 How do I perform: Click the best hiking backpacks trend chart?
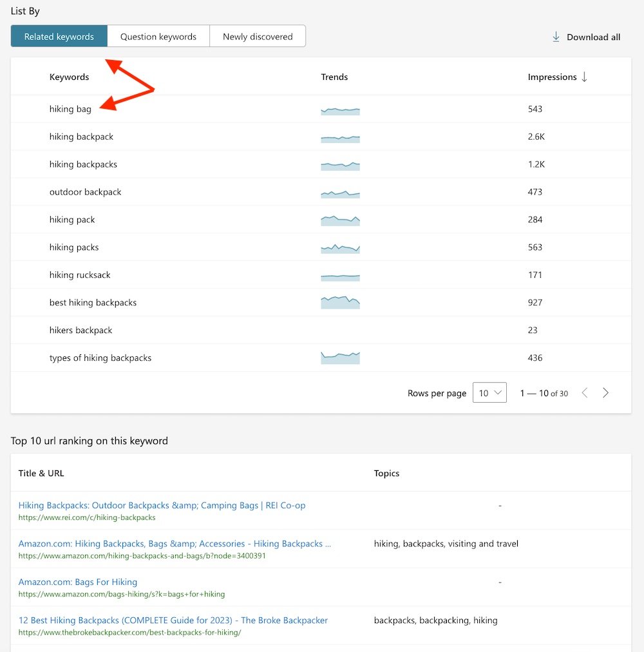340,302
